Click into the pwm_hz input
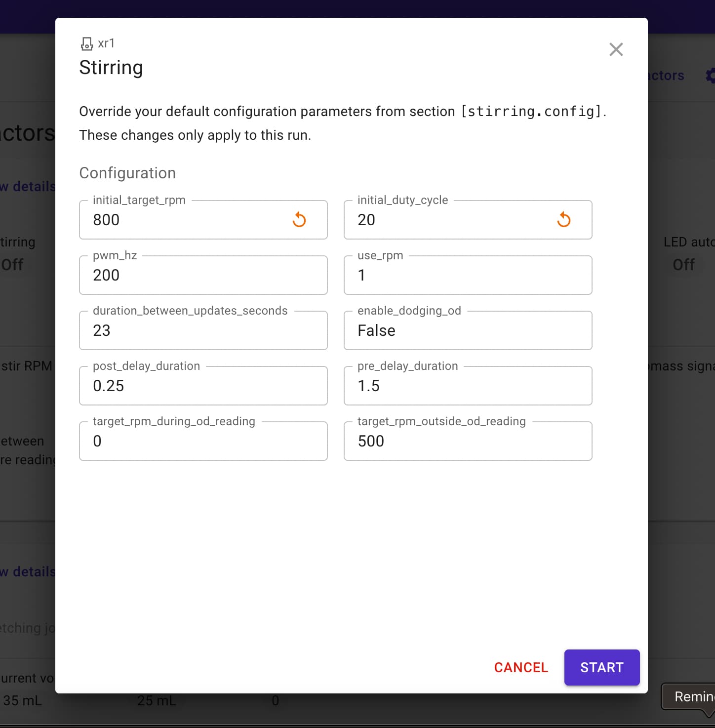 [203, 276]
